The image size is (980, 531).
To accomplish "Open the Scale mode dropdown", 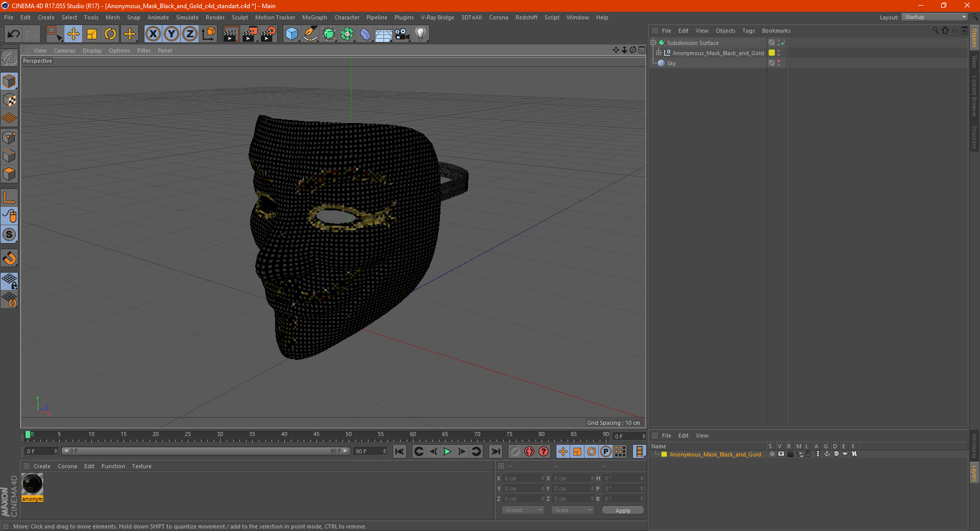I will coord(573,510).
